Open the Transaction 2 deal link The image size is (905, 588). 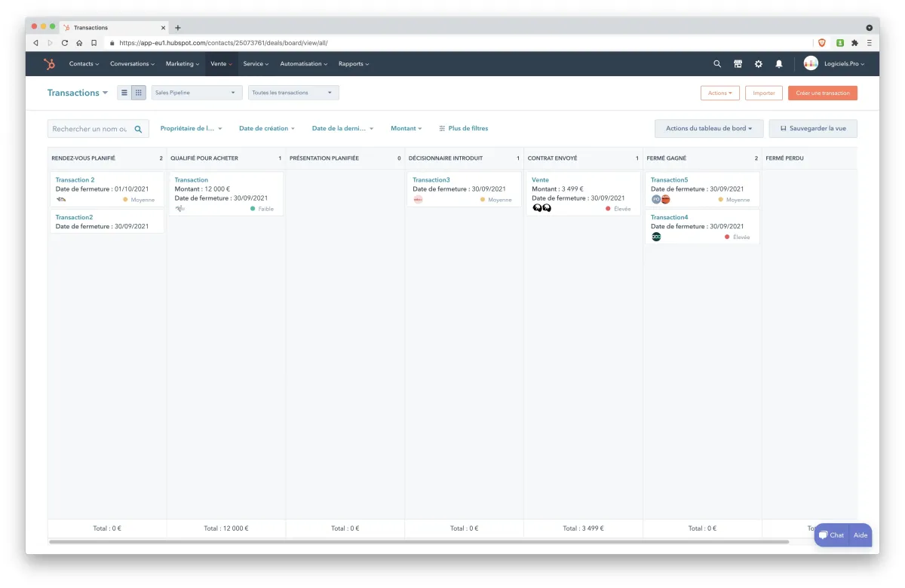point(75,180)
